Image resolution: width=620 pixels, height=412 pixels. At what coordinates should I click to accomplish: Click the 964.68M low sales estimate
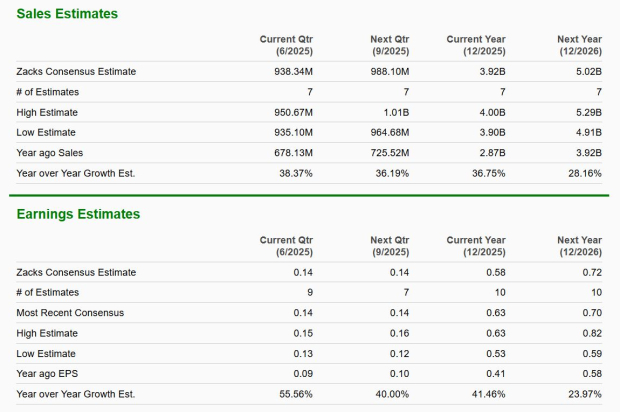(x=385, y=132)
